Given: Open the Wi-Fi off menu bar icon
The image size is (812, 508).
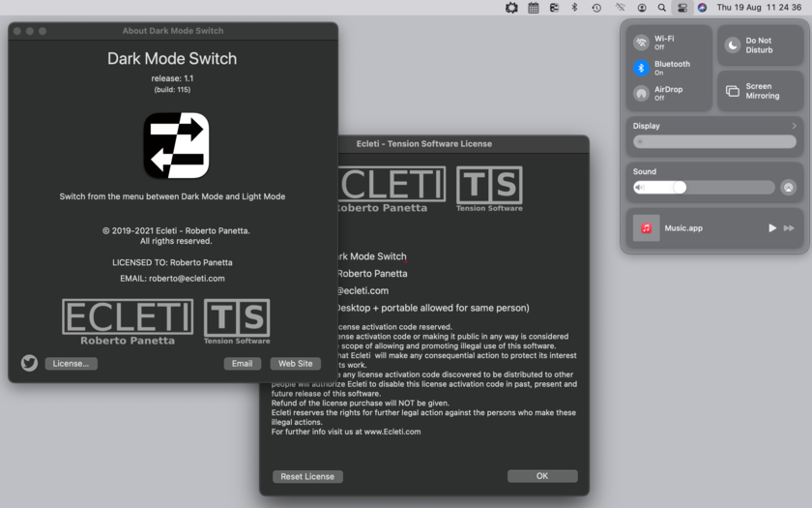Looking at the screenshot, I should tap(620, 8).
